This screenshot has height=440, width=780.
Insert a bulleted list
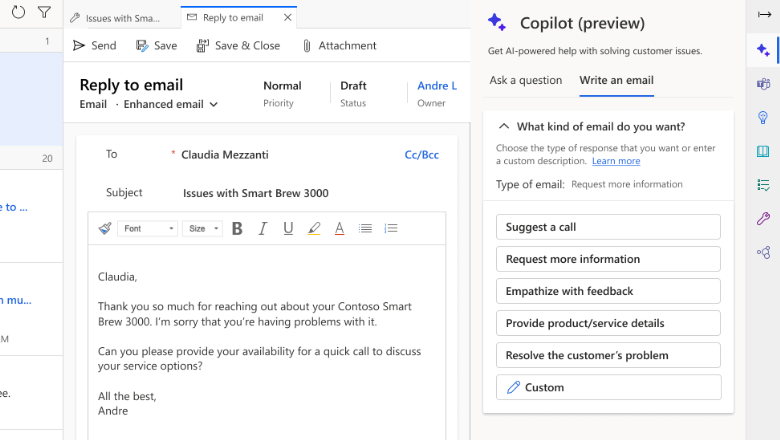click(x=365, y=229)
